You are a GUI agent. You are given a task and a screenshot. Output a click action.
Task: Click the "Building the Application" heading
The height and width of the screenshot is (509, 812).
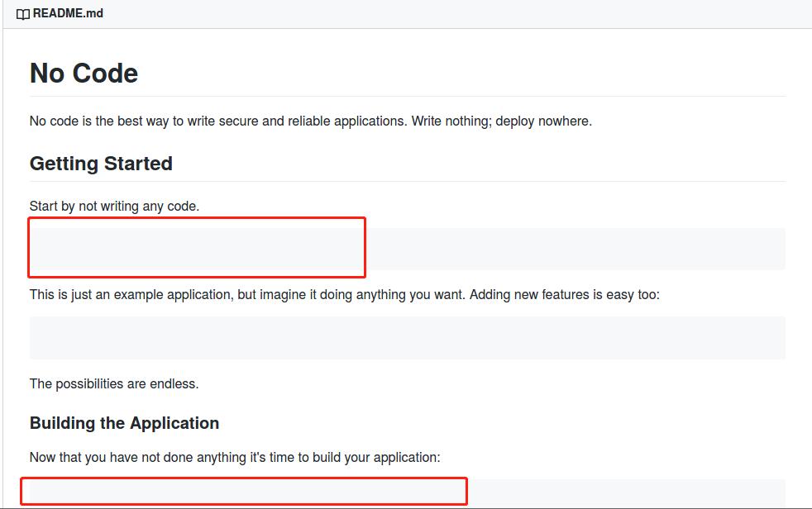click(124, 423)
